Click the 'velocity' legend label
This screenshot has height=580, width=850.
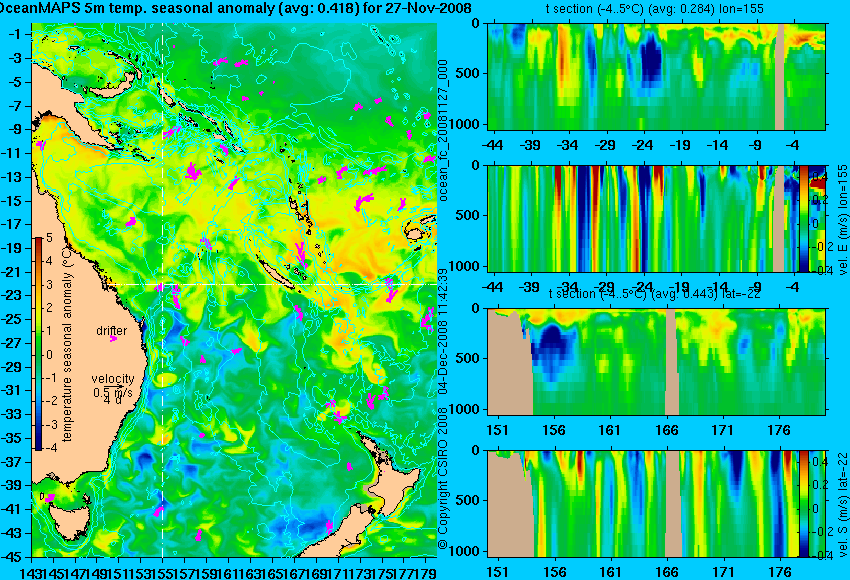pyautogui.click(x=113, y=379)
